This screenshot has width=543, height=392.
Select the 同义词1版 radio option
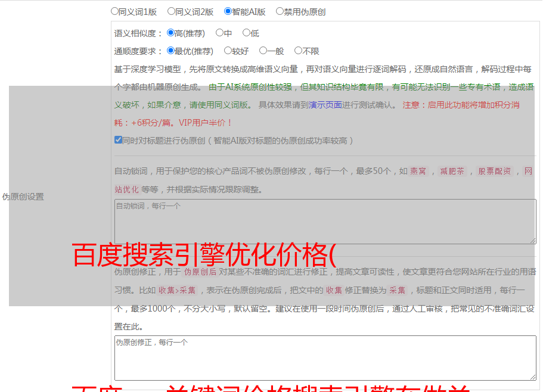pyautogui.click(x=114, y=11)
